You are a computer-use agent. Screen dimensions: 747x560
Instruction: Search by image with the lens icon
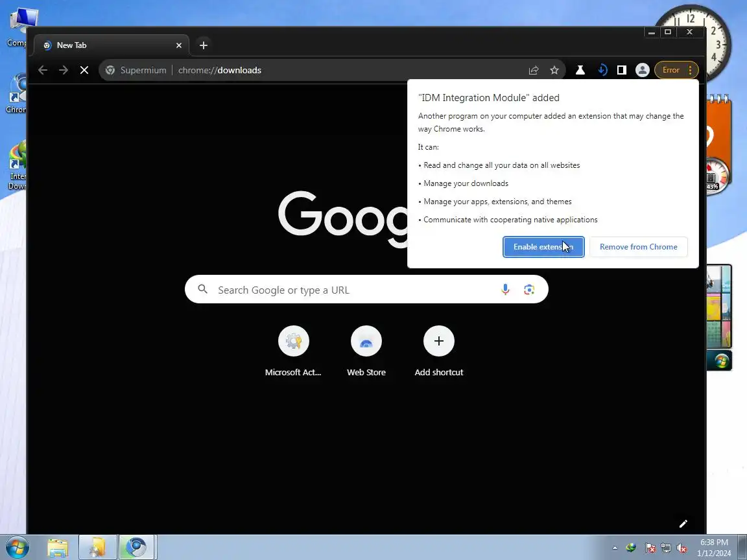(529, 290)
